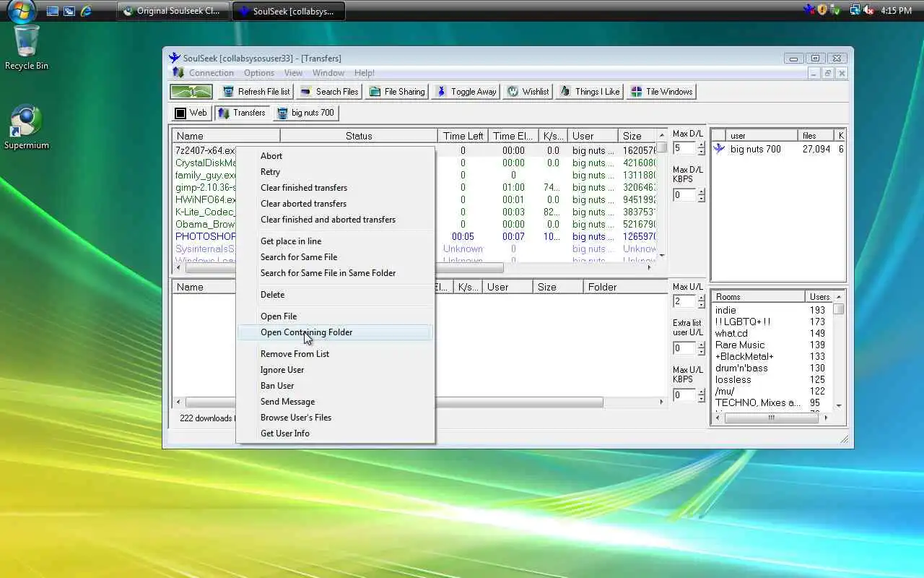Open the Windows Start orb
Viewport: 924px width, 578px height.
(22, 12)
